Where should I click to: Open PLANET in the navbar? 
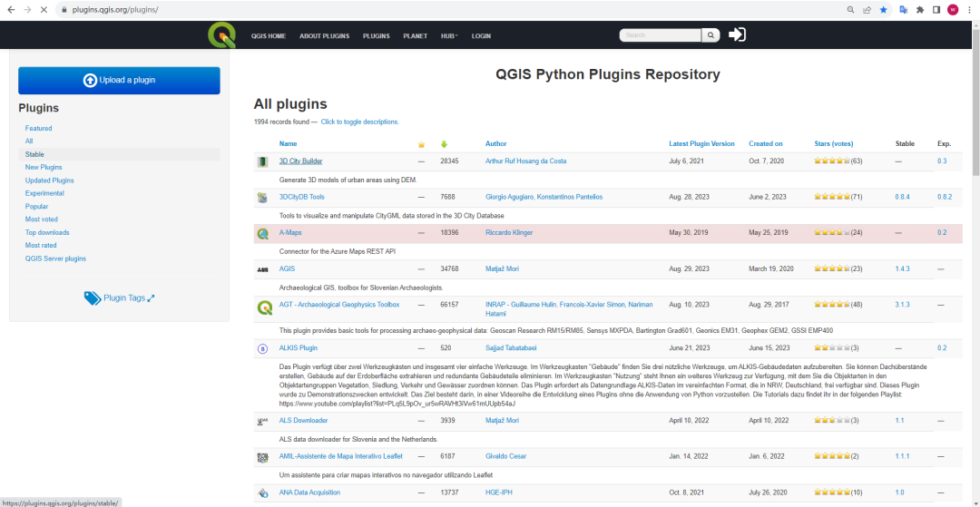(x=415, y=36)
